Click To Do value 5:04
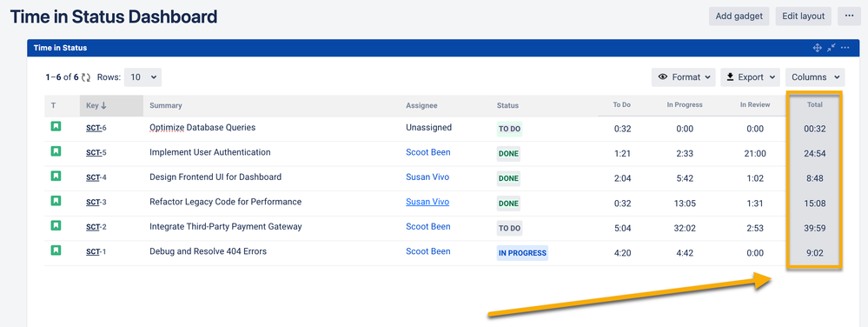This screenshot has width=868, height=327. pos(622,228)
